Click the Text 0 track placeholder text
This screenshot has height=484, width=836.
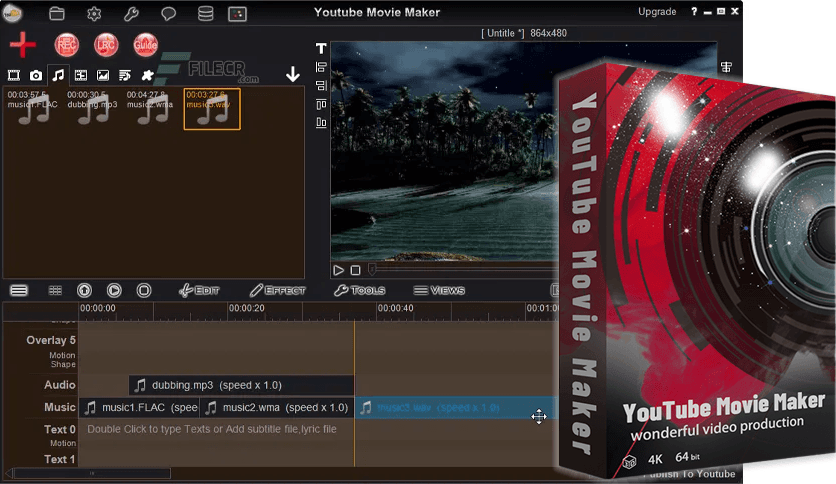[x=212, y=429]
